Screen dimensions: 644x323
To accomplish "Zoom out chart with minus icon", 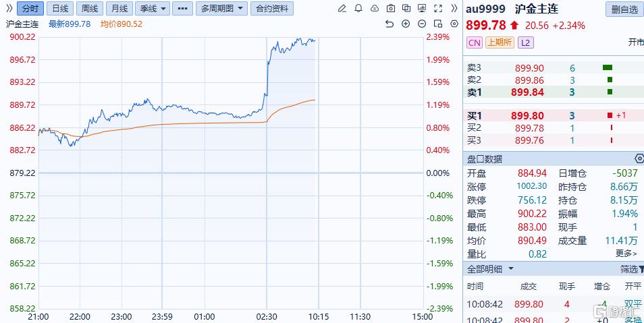I will (422, 24).
